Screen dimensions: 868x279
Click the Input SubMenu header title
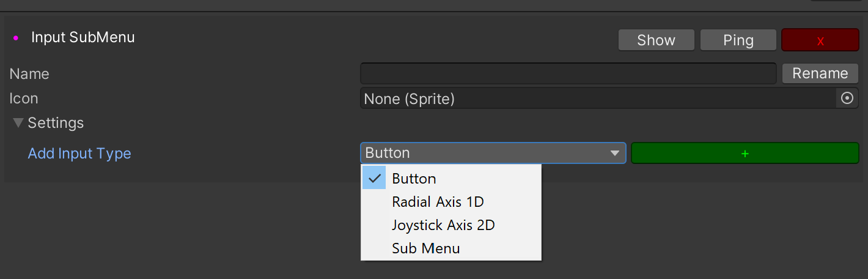coord(83,37)
